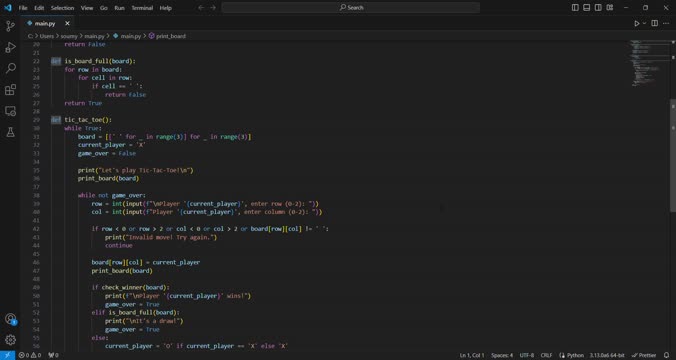Click "elif is_board_full(board):" line
This screenshot has width=676, height=360.
click(x=135, y=313)
